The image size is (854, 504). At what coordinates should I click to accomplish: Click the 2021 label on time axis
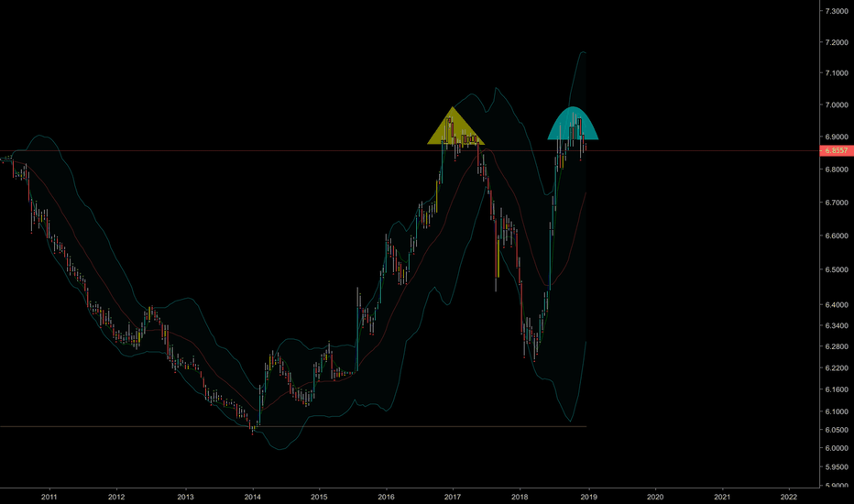pos(722,497)
